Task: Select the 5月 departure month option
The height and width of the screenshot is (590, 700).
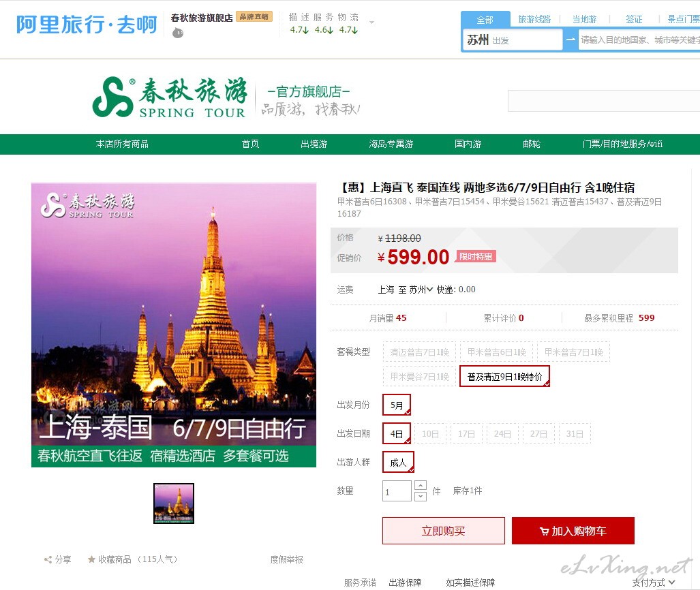Action: [397, 405]
